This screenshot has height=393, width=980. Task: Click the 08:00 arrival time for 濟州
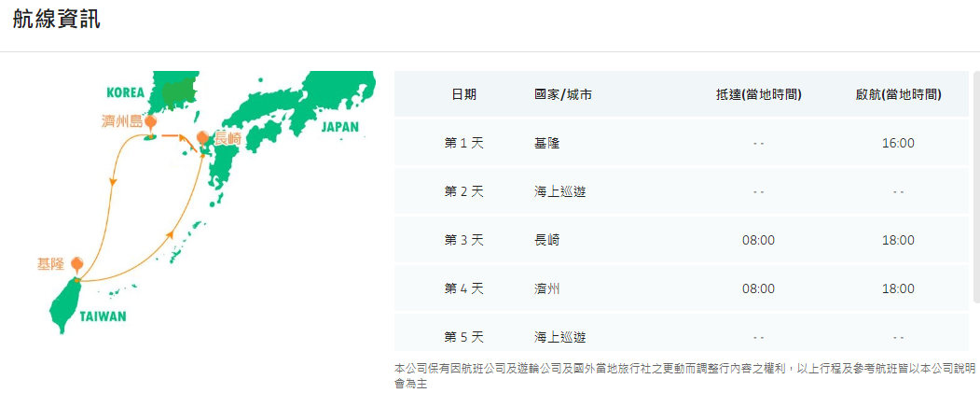(759, 289)
